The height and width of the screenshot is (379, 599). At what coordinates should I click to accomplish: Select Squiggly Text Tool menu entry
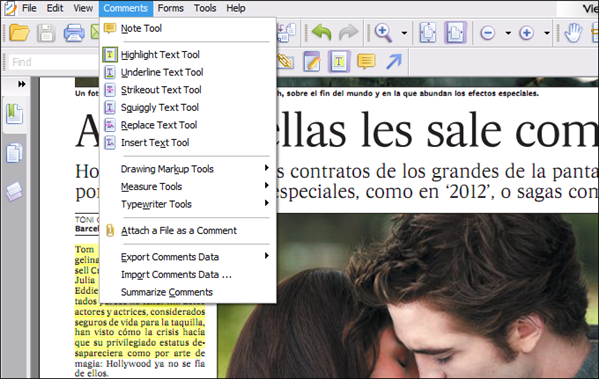click(x=187, y=107)
